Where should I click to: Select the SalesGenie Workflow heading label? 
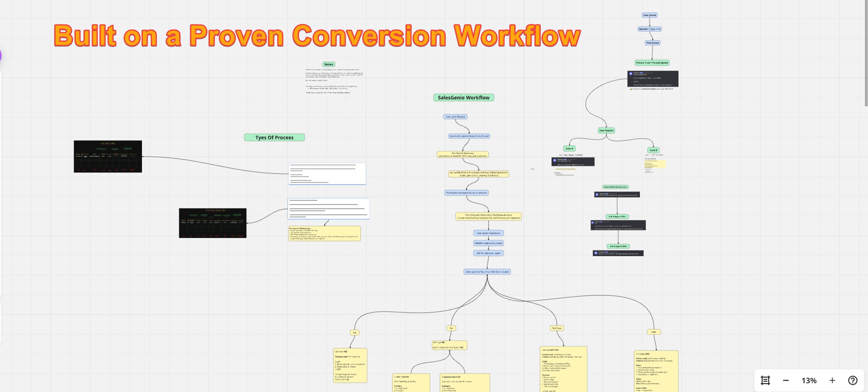pos(463,98)
